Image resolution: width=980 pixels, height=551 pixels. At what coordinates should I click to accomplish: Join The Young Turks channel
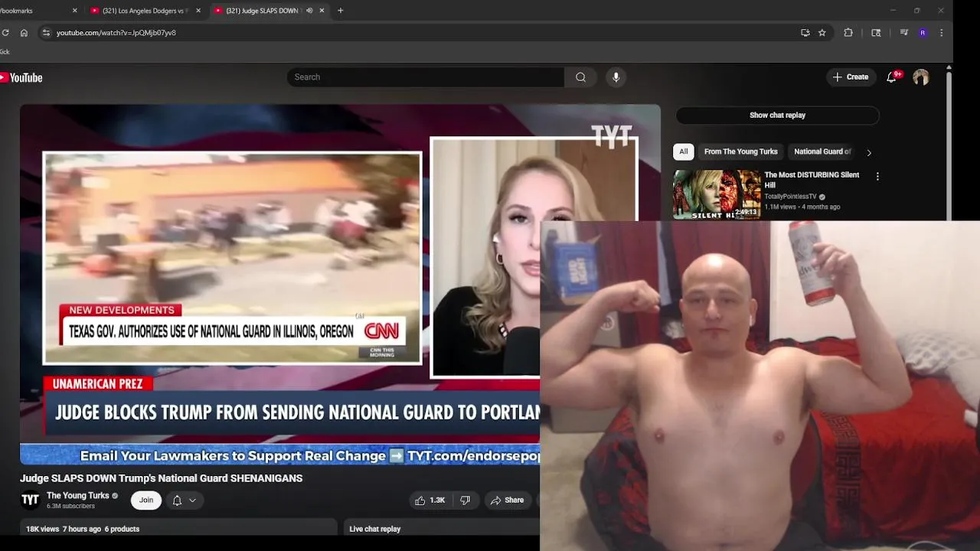pos(146,500)
